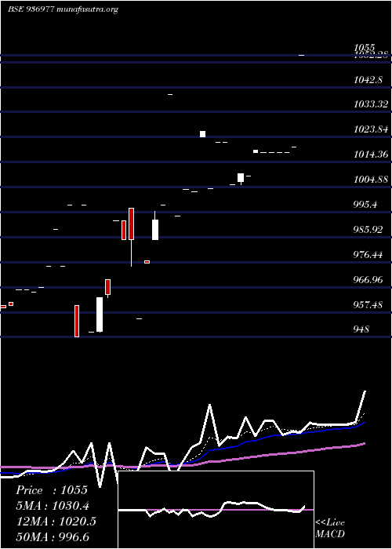Click the final peak of white moving-average line
The width and height of the screenshot is (392, 549).
coord(365,391)
